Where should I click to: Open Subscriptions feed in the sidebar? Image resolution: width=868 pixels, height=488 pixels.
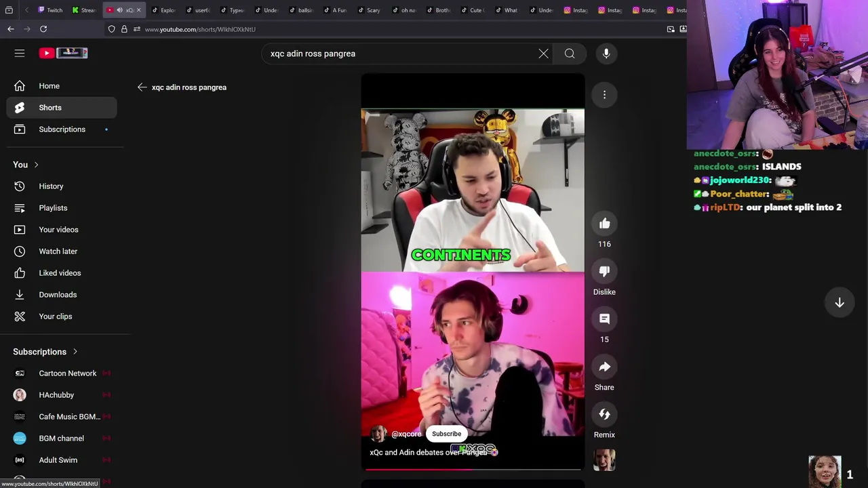point(62,129)
